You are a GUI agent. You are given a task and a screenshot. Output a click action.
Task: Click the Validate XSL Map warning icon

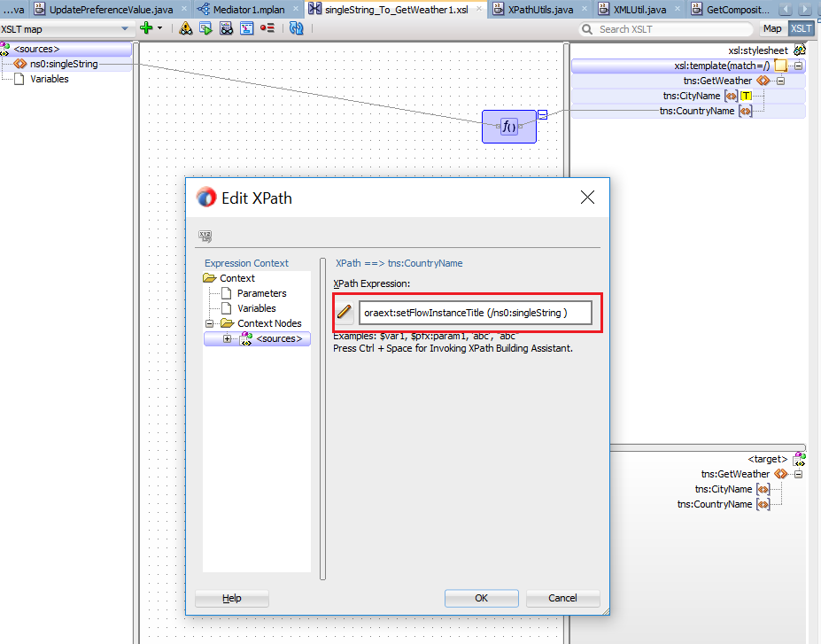pyautogui.click(x=185, y=28)
